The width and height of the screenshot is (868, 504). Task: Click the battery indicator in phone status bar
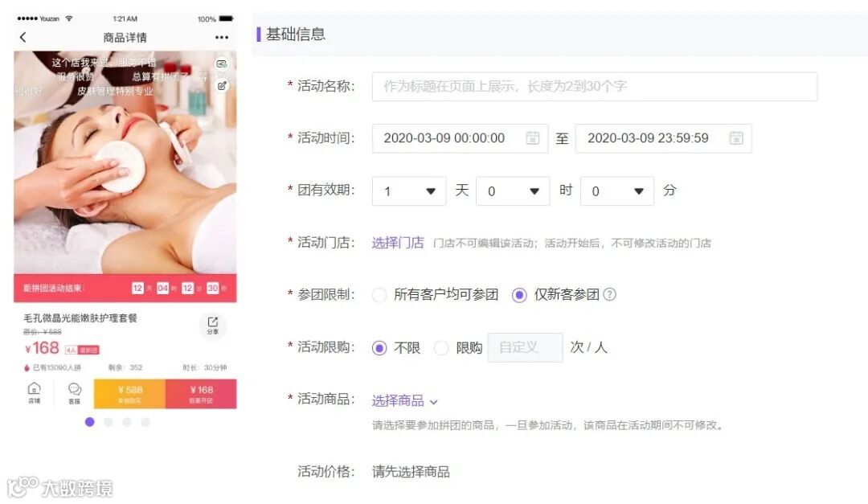coord(227,18)
